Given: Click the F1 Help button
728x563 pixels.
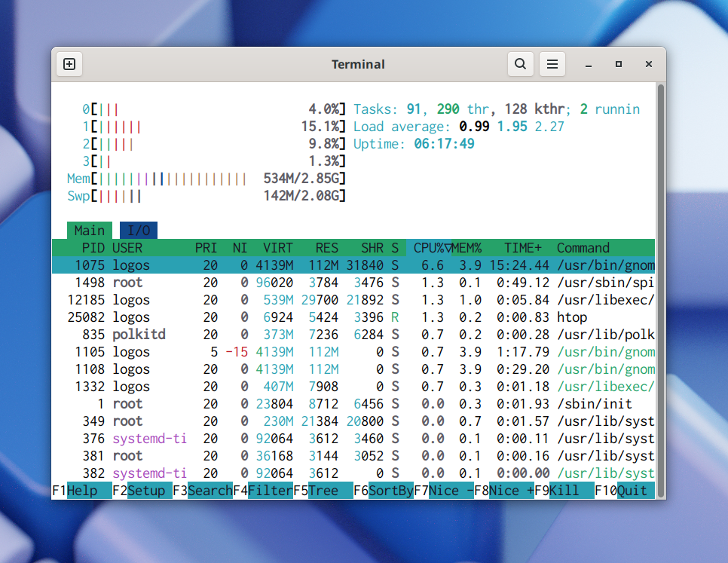Looking at the screenshot, I should [81, 491].
